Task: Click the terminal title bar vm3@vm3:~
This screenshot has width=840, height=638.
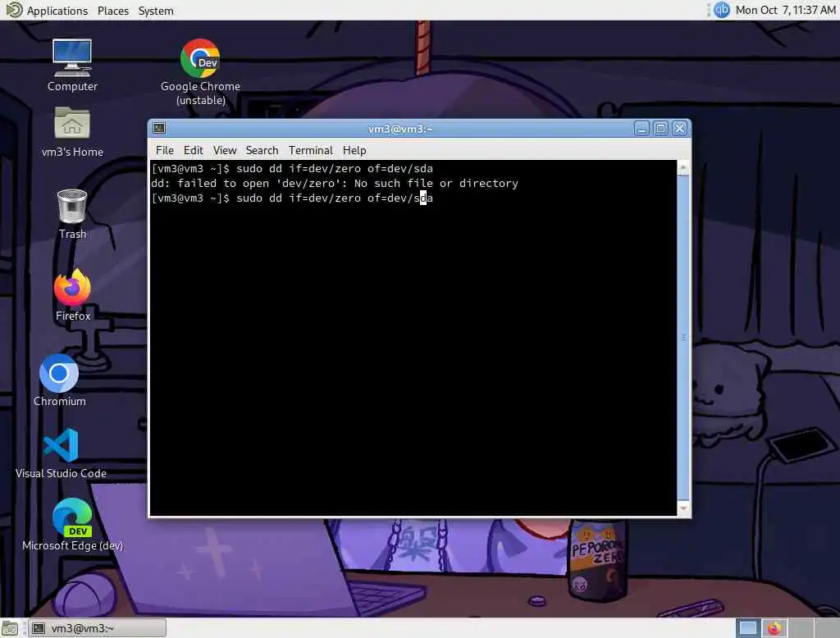Action: click(400, 129)
